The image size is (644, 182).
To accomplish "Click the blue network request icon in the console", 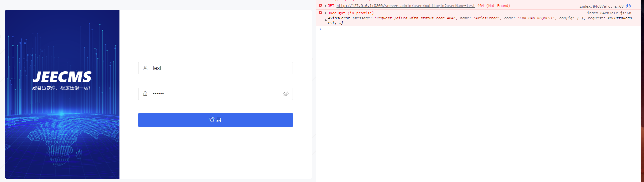I will pos(628,6).
